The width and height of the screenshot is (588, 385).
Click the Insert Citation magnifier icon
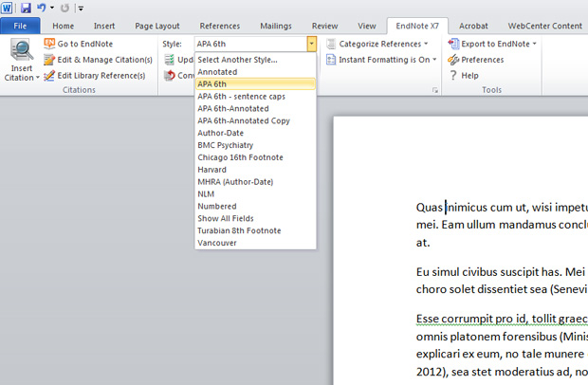coord(22,50)
